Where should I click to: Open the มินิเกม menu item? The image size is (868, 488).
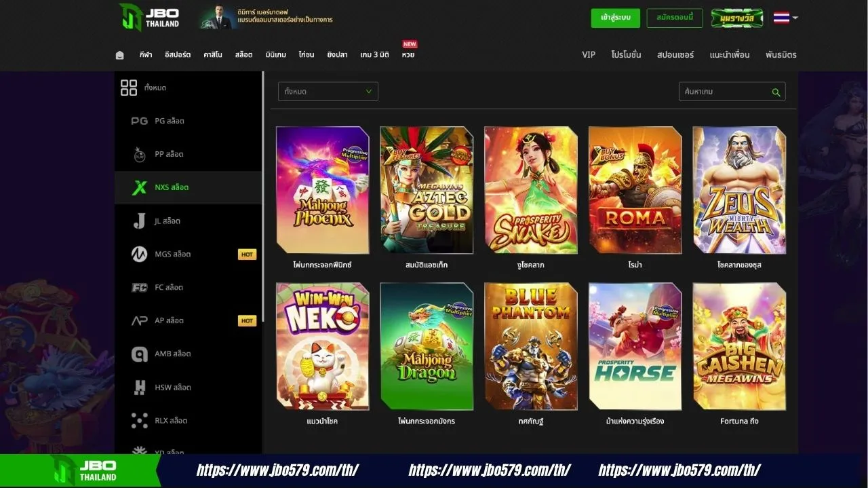click(x=276, y=55)
